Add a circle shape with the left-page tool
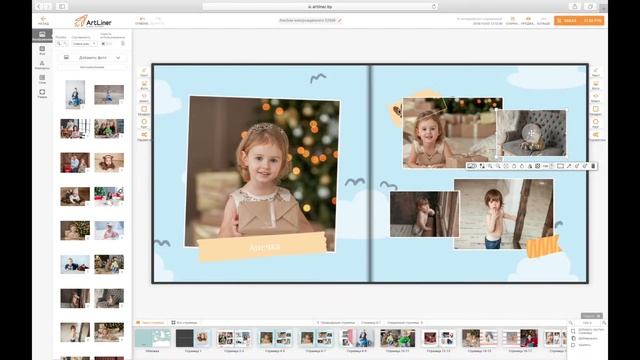Image resolution: width=640 pixels, height=360 pixels. coord(144,123)
